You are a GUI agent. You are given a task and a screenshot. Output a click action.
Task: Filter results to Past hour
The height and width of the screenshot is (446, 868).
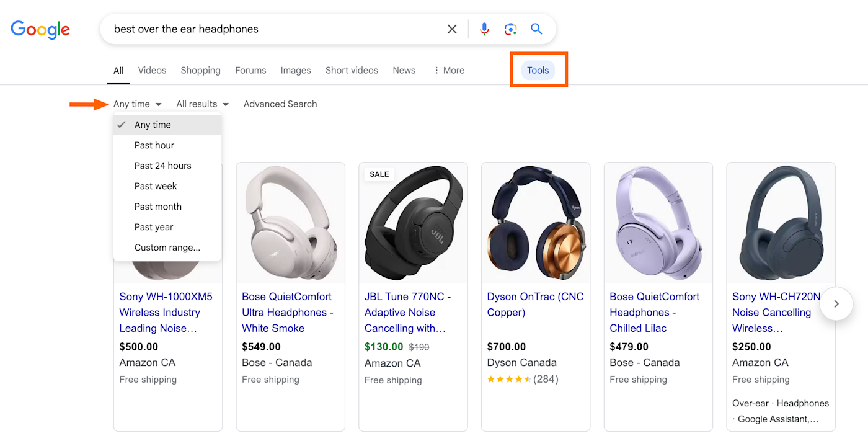[167, 145]
